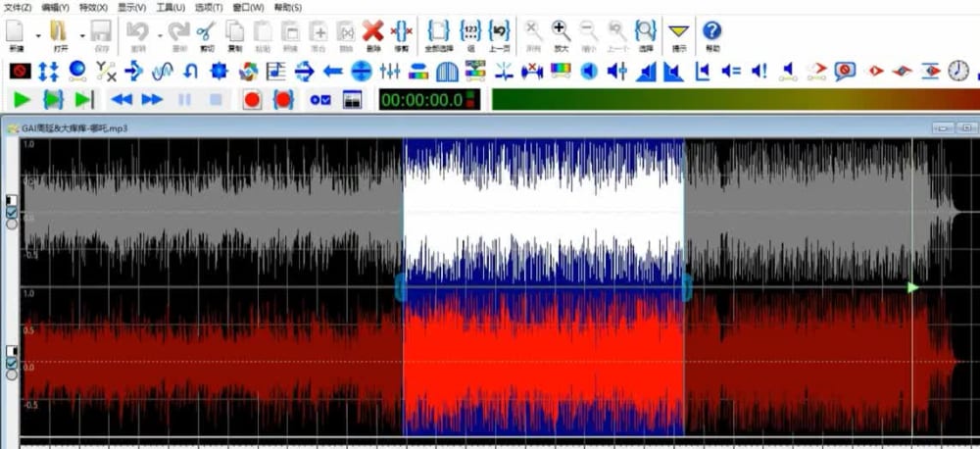Click the Y-X expression evaluator icon
Viewport: 980px width, 449px height.
(106, 72)
